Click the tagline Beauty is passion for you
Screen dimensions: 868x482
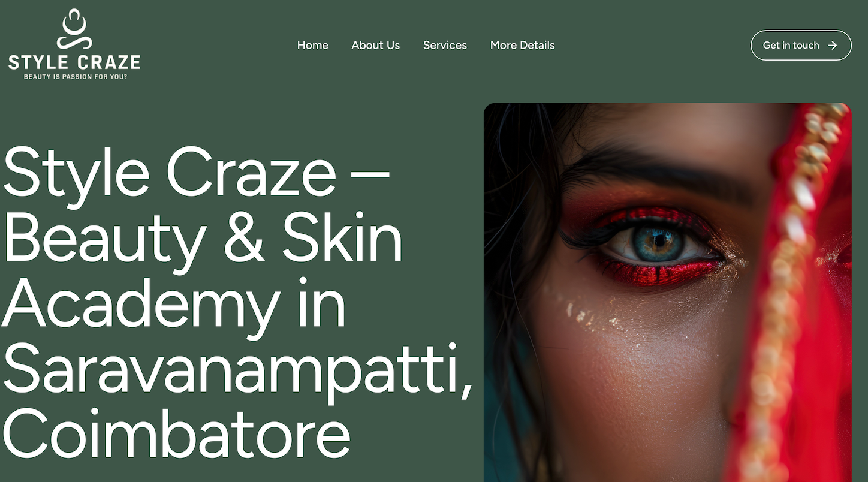point(75,77)
